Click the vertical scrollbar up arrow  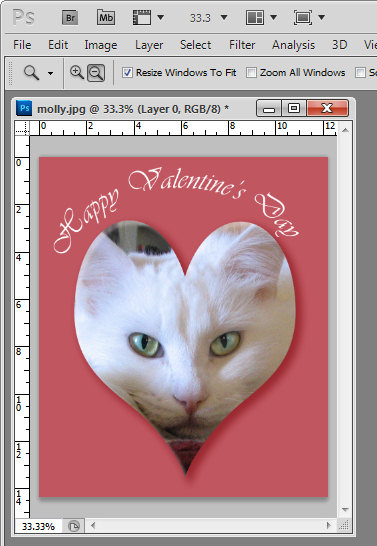pyautogui.click(x=345, y=130)
